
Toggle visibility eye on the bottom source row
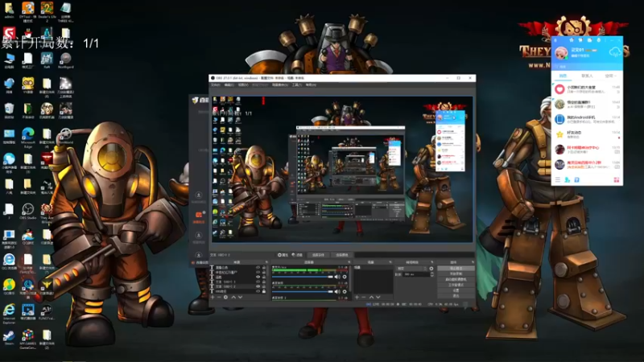click(258, 291)
